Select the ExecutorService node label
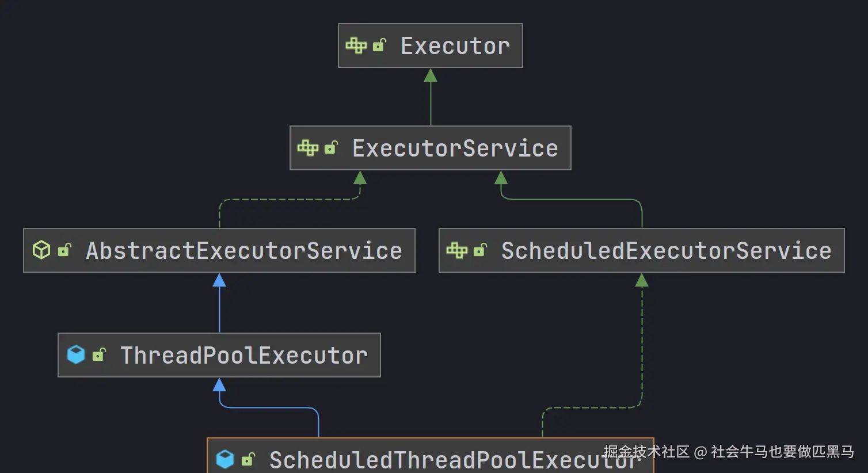The height and width of the screenshot is (473, 868). pos(455,148)
